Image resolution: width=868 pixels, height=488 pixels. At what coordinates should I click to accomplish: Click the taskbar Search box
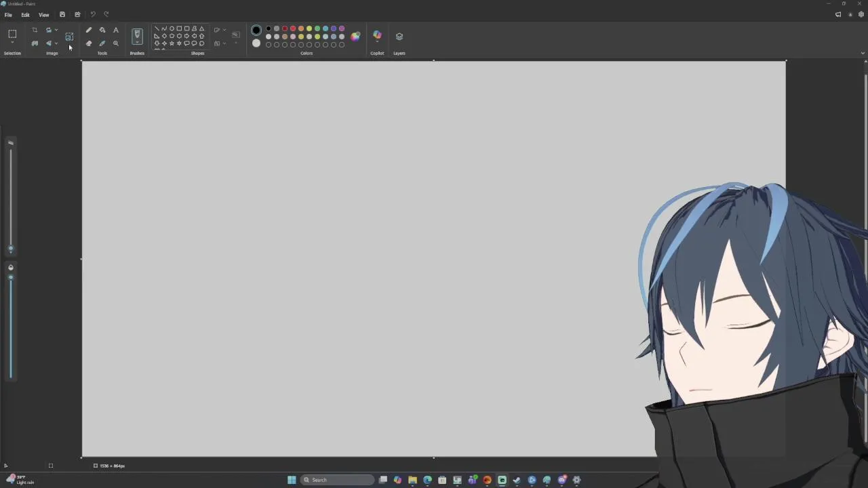coord(337,480)
